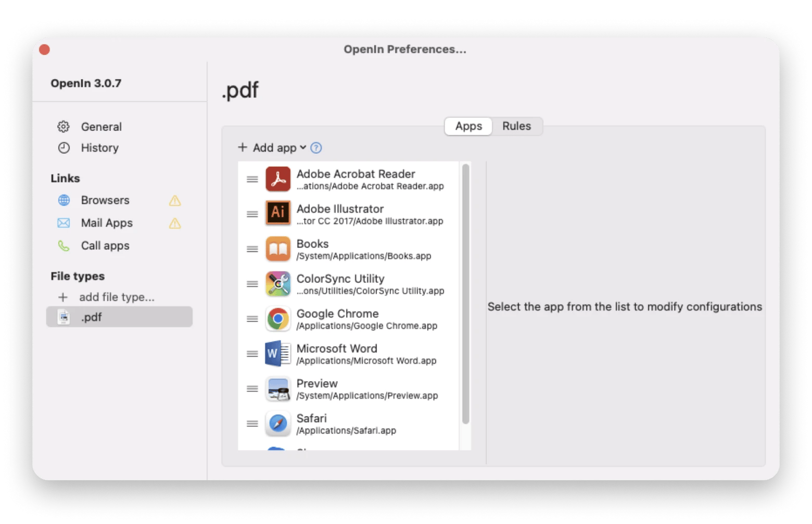Click the Adobe Illustrator Ai icon

(x=278, y=213)
